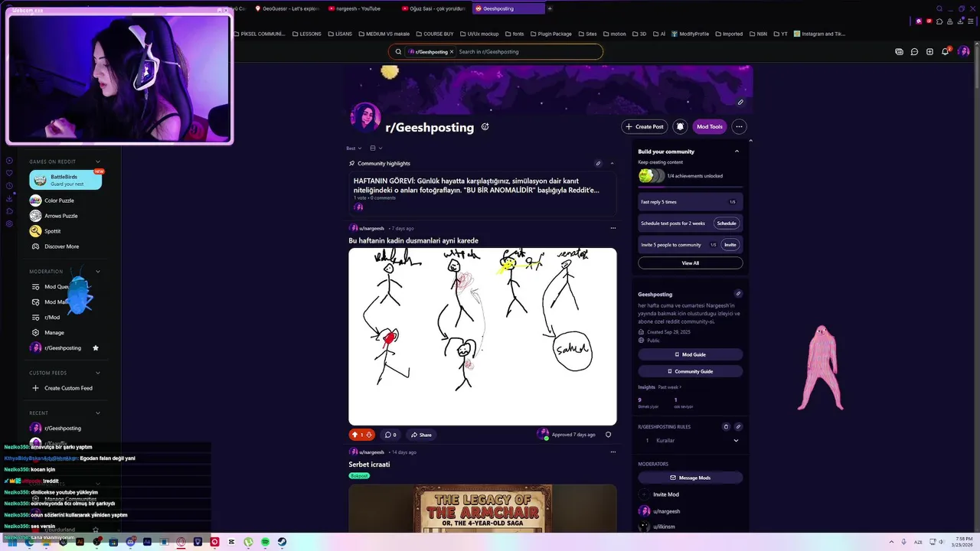Screen dimensions: 980x551
Task: Open moderator u/nargeesh profile
Action: tap(659, 511)
